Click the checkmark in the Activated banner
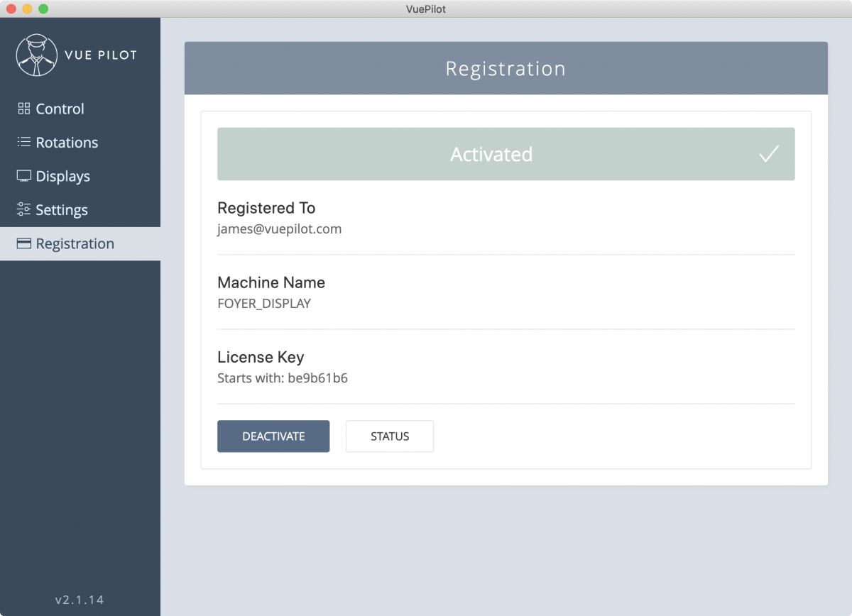 click(x=769, y=153)
